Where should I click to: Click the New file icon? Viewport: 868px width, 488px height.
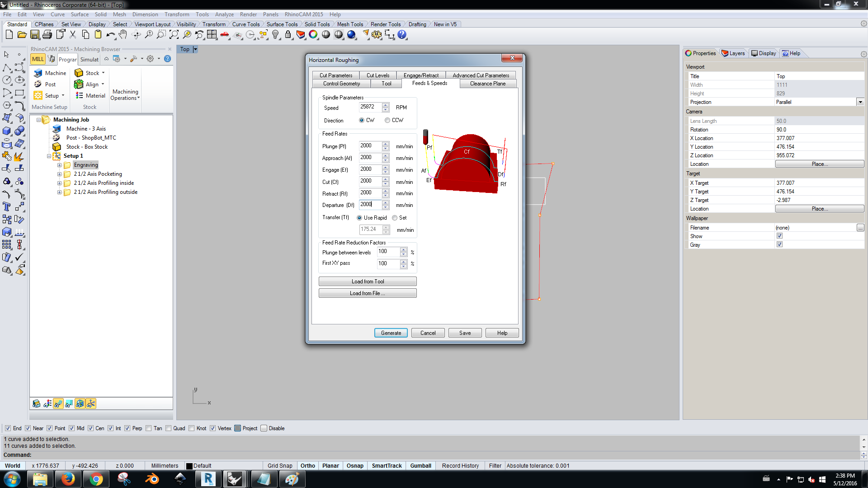tap(9, 34)
